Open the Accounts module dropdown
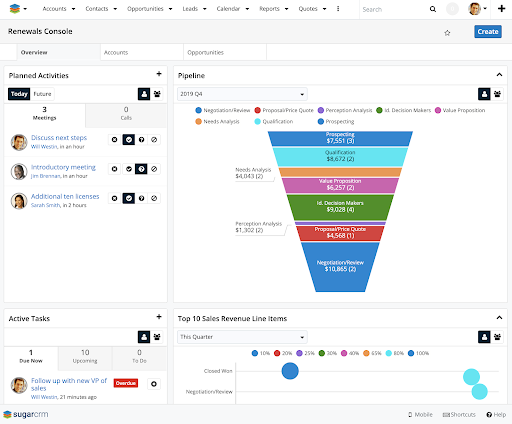The width and height of the screenshot is (512, 424). (73, 9)
